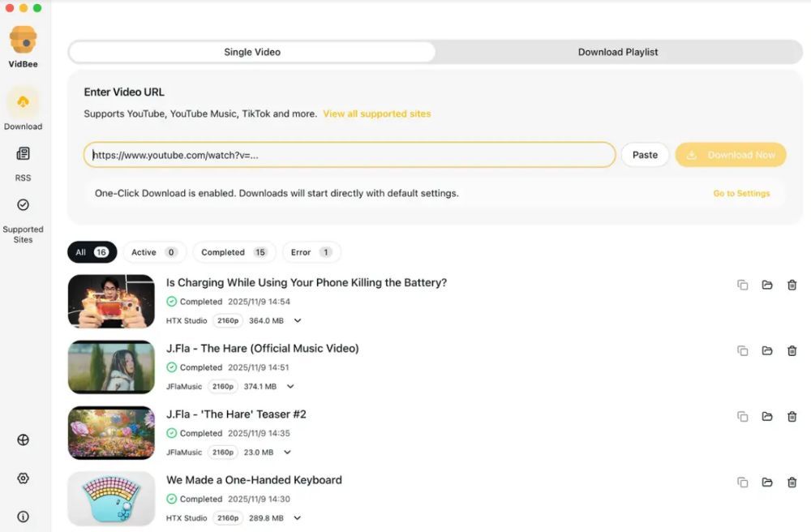Show only Error downloads
Image resolution: width=811 pixels, height=532 pixels.
[311, 252]
